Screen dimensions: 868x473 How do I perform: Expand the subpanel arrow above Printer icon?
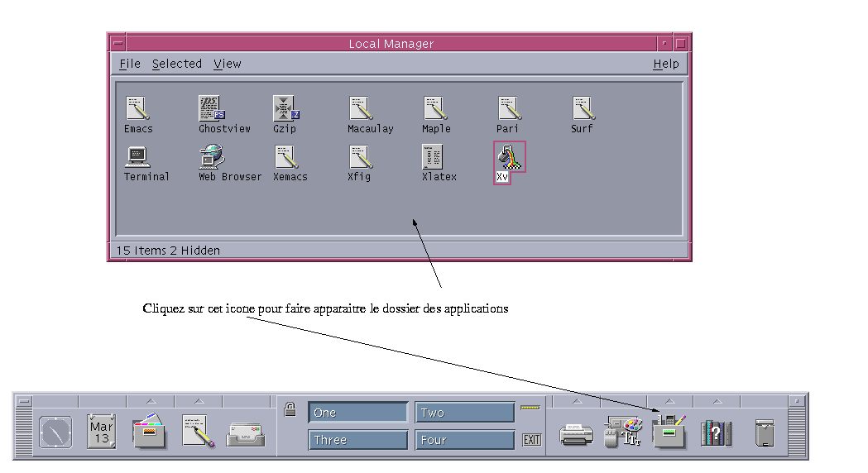tap(577, 401)
